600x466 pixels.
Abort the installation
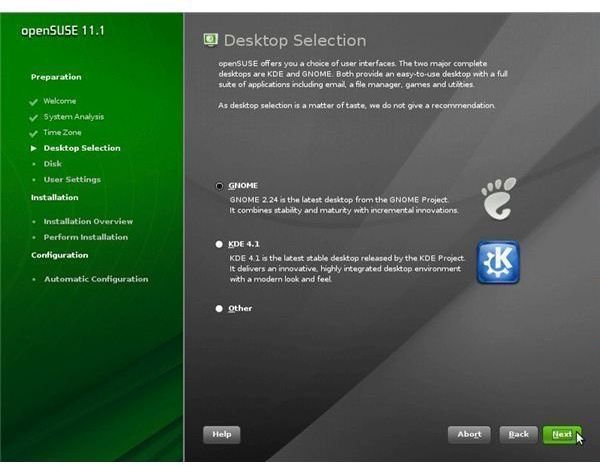[469, 435]
